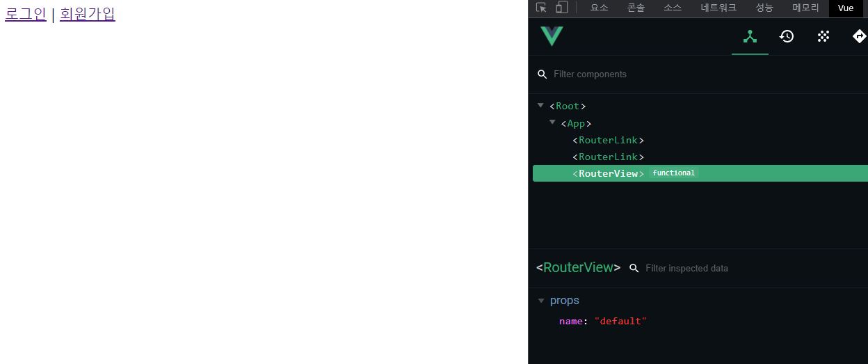
Task: Click the "default" prop value
Action: 620,321
